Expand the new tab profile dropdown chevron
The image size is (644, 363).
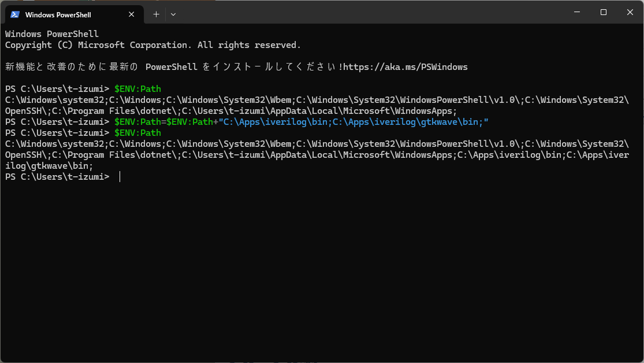[173, 14]
